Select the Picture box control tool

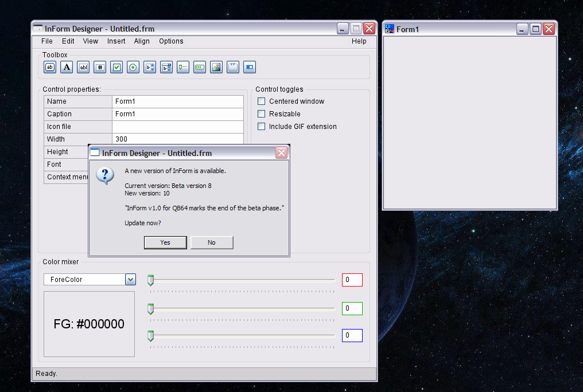point(216,67)
